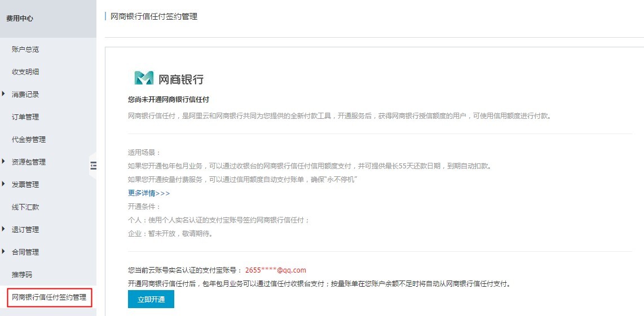Expand the 合同管理 submenu arrow
The height and width of the screenshot is (316, 644).
(4, 252)
